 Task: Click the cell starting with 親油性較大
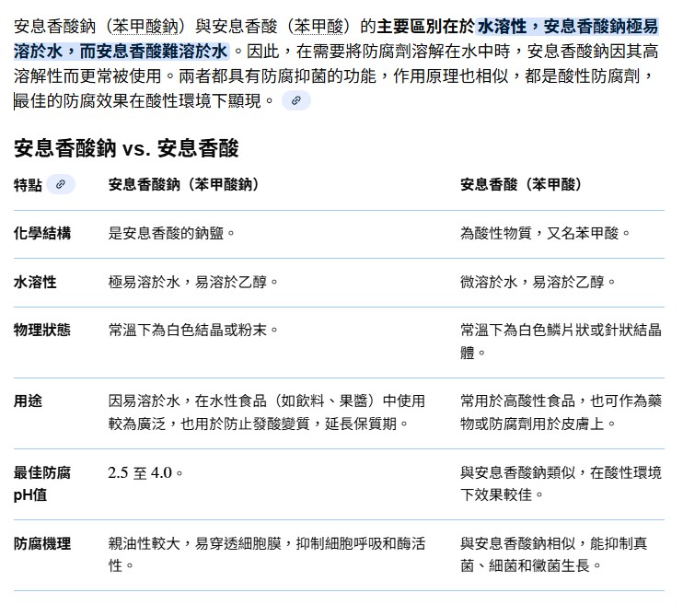tap(267, 554)
